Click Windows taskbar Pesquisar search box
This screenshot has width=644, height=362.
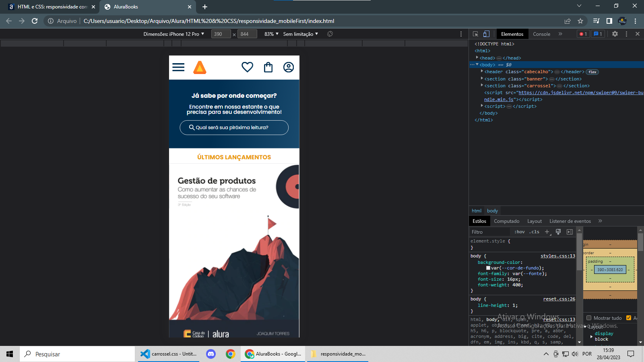pos(77,354)
